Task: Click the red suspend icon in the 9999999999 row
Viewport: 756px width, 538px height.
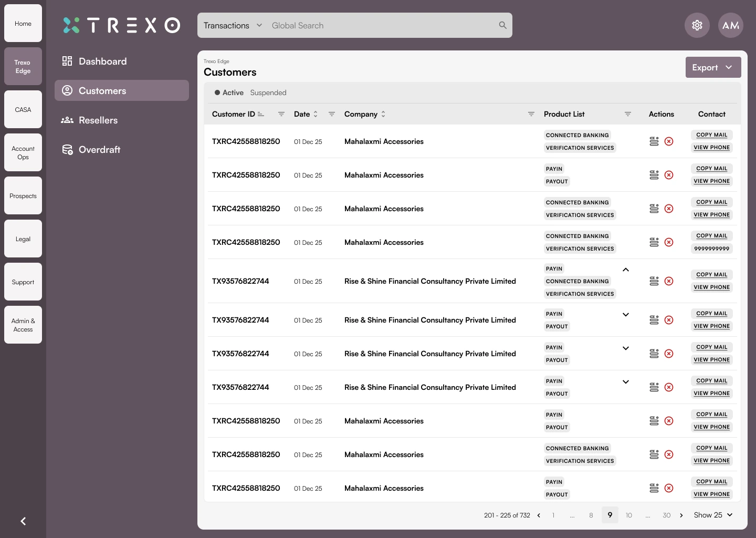Action: coord(669,242)
